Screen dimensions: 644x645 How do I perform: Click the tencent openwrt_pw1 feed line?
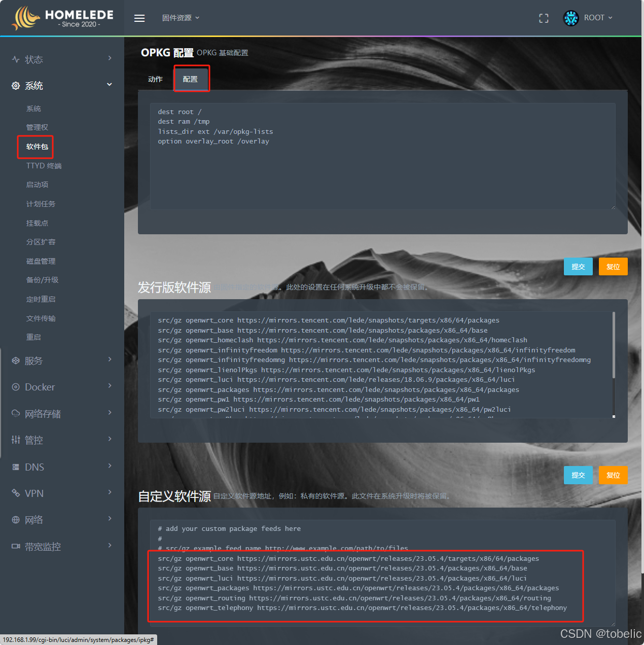pos(318,400)
